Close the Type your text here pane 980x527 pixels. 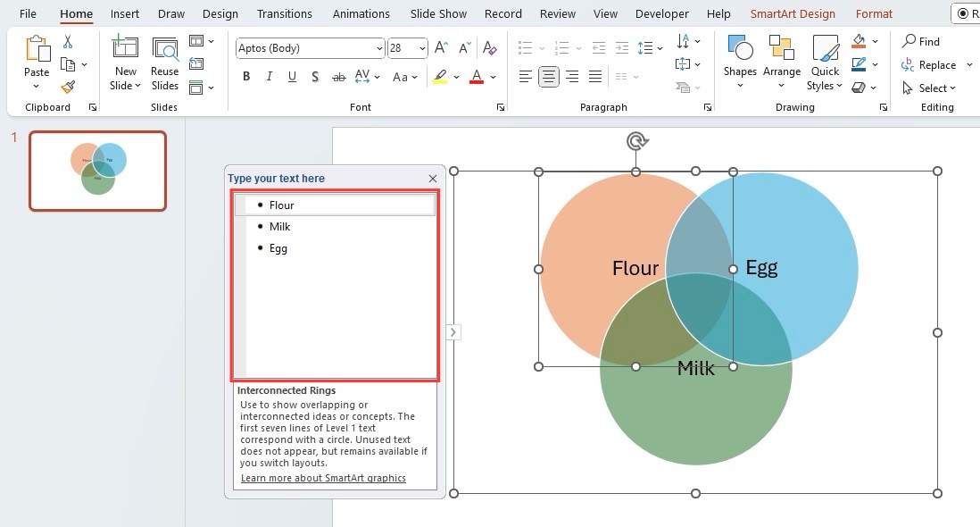pyautogui.click(x=433, y=178)
